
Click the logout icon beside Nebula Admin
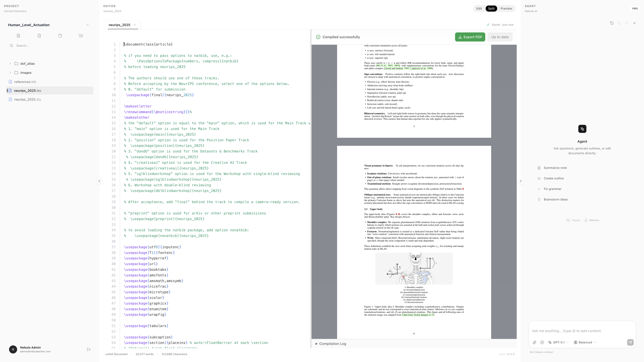pos(89,350)
